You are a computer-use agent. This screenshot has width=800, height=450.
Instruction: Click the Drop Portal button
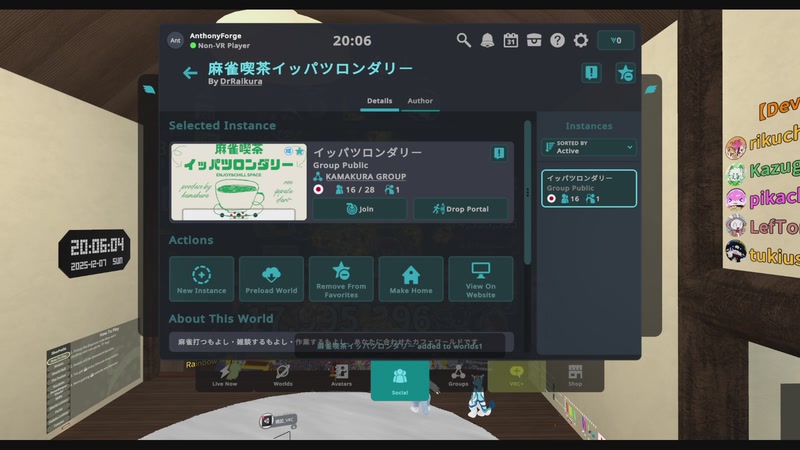tap(461, 209)
